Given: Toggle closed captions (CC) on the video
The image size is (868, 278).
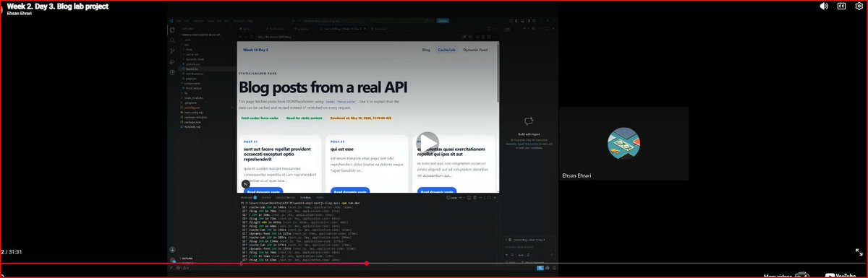Looking at the screenshot, I should coord(842,6).
